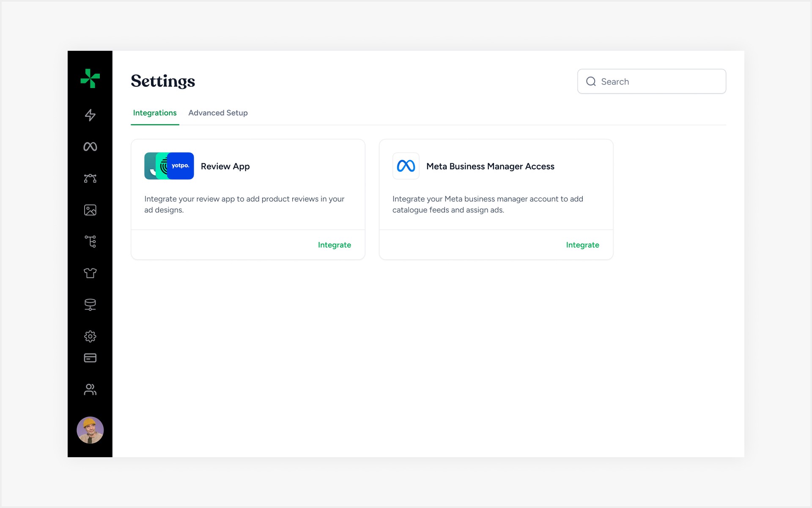Select the bezier curve nodes sidebar icon
This screenshot has width=812, height=508.
(x=90, y=178)
